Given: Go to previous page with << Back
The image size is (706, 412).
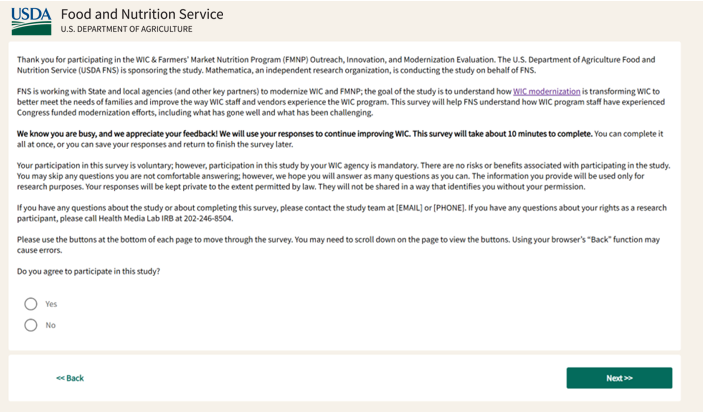Looking at the screenshot, I should coord(70,378).
